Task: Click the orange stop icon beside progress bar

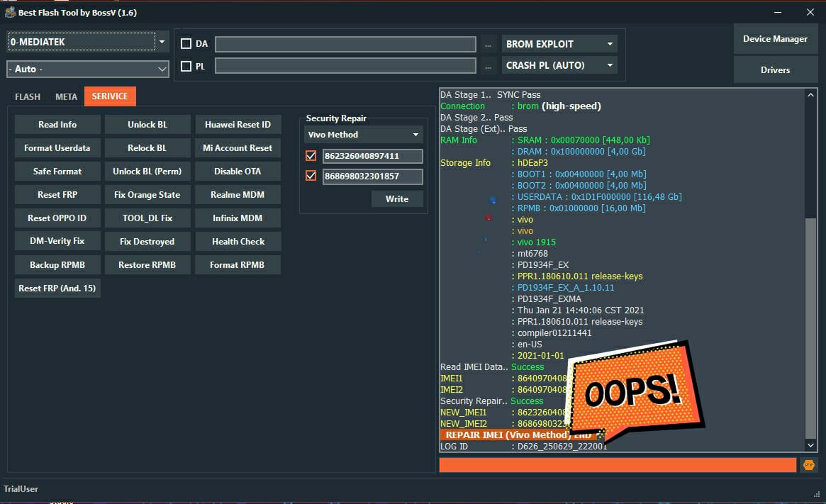Action: pyautogui.click(x=808, y=465)
